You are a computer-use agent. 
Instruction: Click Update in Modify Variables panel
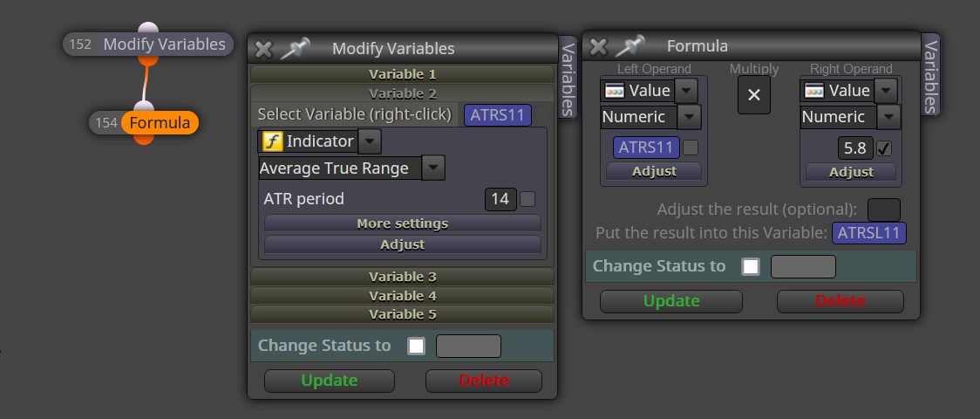click(x=330, y=381)
